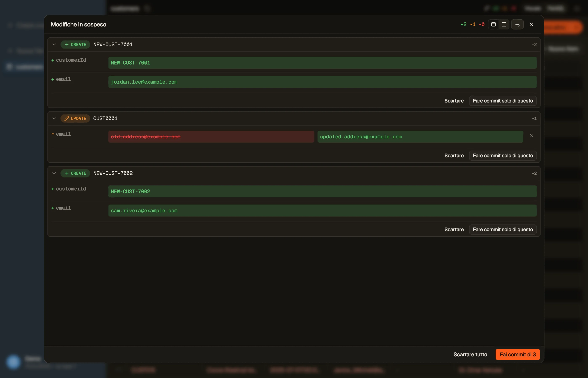588x378 pixels.
Task: Click Scartare for NEW-CUST-7002
Action: [x=454, y=229]
